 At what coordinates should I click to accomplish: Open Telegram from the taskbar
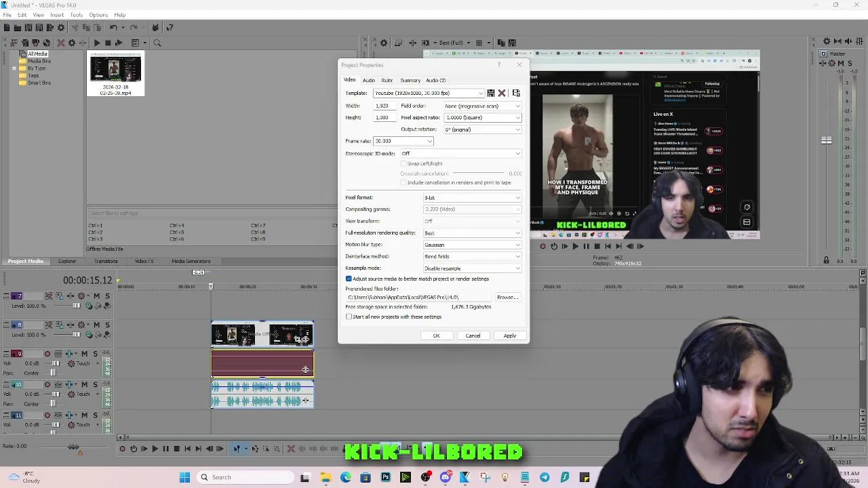[545, 477]
